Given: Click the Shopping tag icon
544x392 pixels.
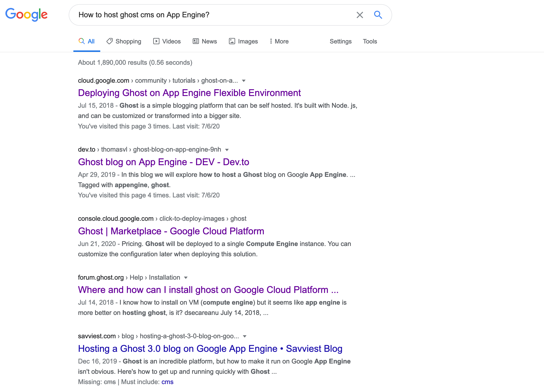Looking at the screenshot, I should click(110, 41).
